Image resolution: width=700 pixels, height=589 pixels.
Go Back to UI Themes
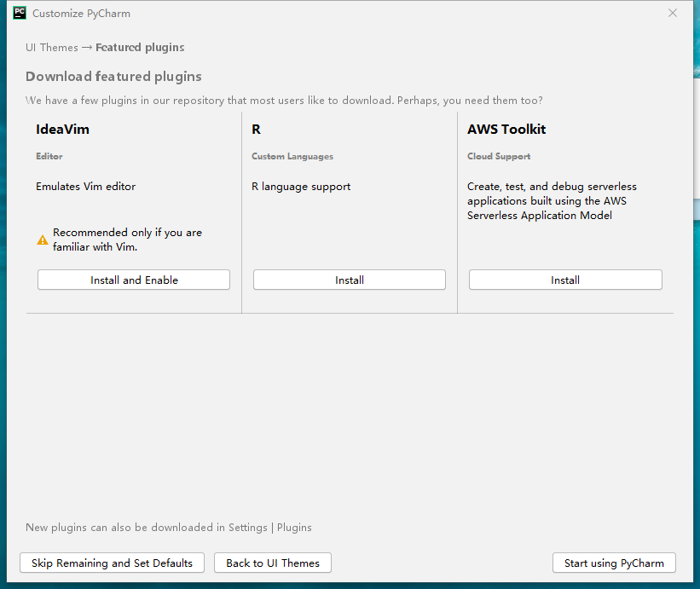tap(273, 563)
